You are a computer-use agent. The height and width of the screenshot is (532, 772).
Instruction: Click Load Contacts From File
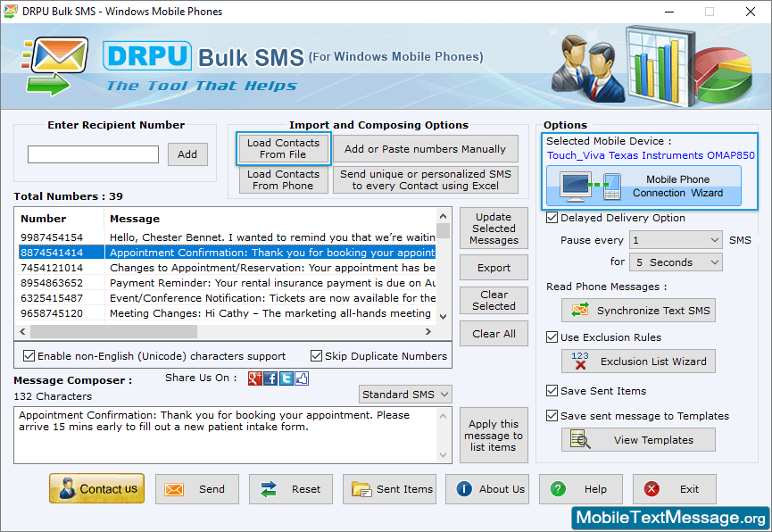pyautogui.click(x=283, y=149)
